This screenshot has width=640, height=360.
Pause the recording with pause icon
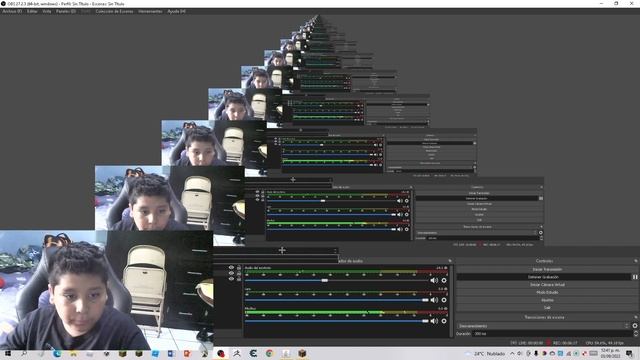click(x=635, y=277)
